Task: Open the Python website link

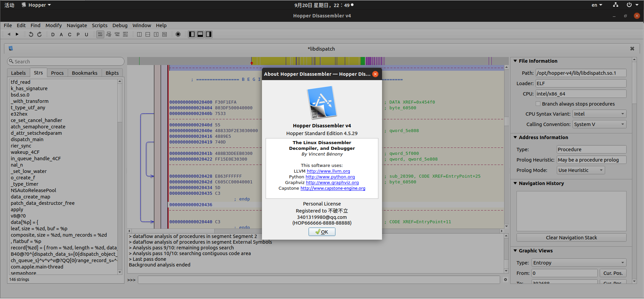Action: point(330,177)
